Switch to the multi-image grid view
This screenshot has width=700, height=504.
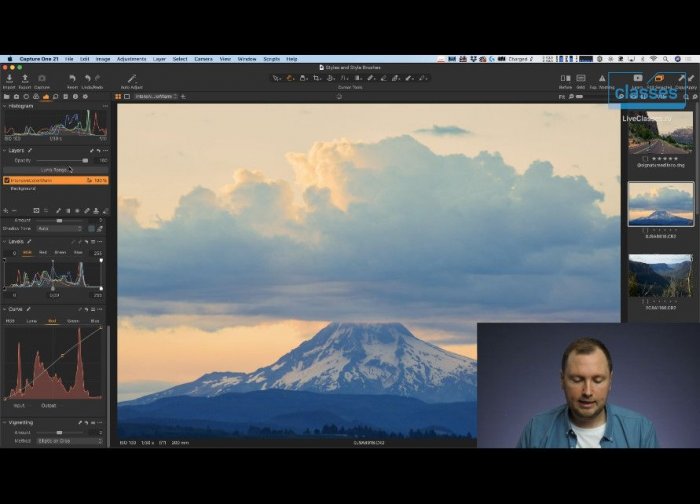pos(119,96)
